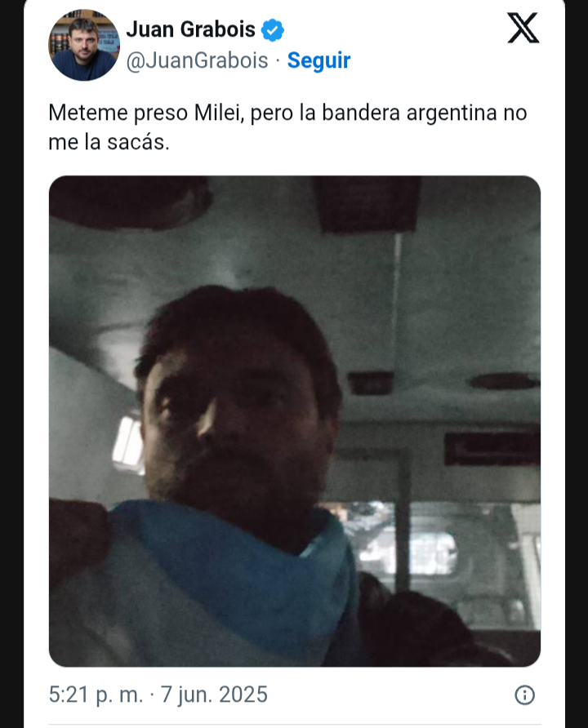
Task: Click the divider line below timestamp
Action: 295,725
